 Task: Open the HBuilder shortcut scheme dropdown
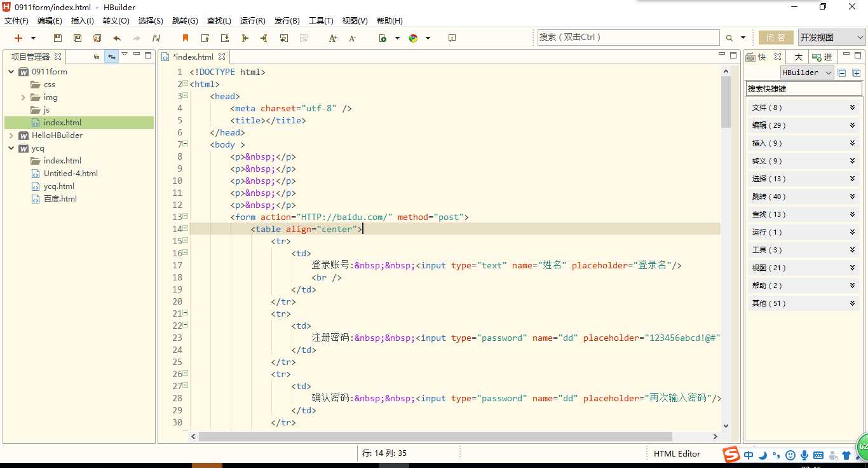point(807,72)
